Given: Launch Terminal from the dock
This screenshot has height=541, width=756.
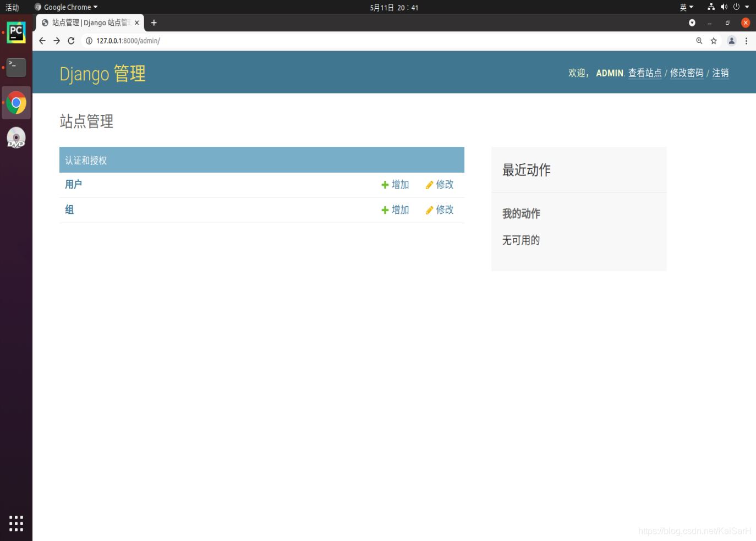Looking at the screenshot, I should click(16, 68).
